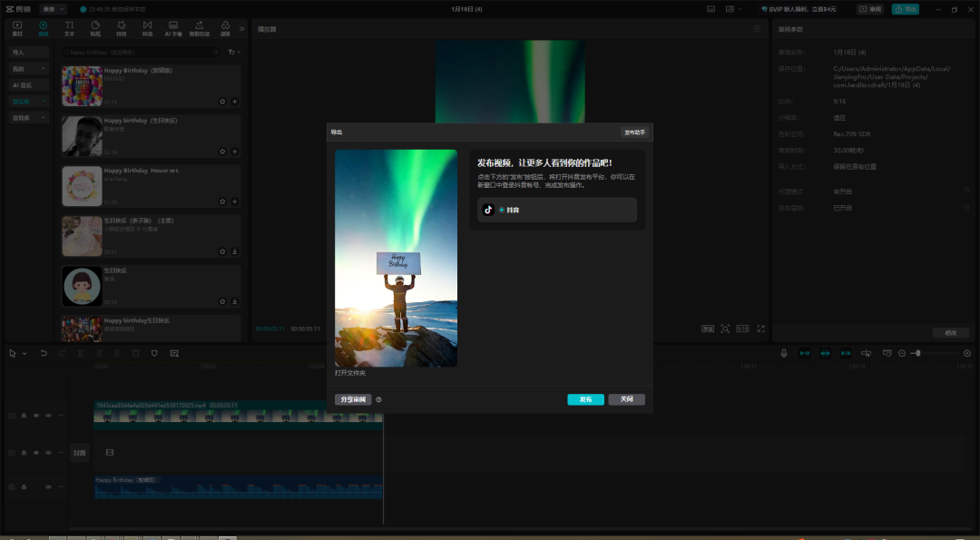Click the 打开文件夹 open folder link
Image resolution: width=980 pixels, height=540 pixels.
(350, 373)
